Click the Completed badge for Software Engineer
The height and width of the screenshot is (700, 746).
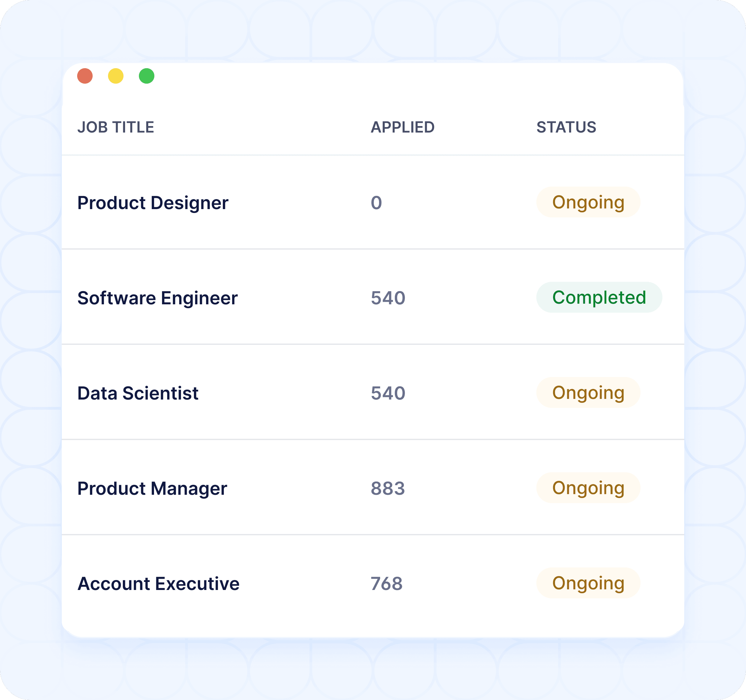click(599, 297)
